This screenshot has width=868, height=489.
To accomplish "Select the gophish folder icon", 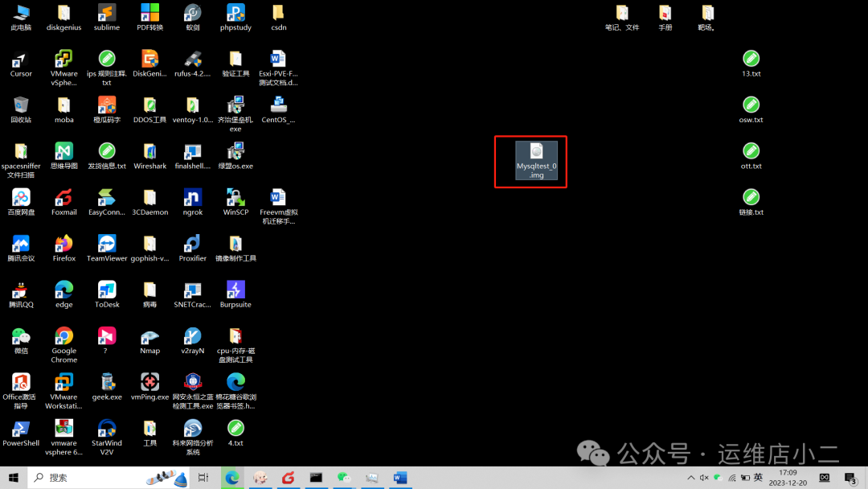I will (150, 248).
